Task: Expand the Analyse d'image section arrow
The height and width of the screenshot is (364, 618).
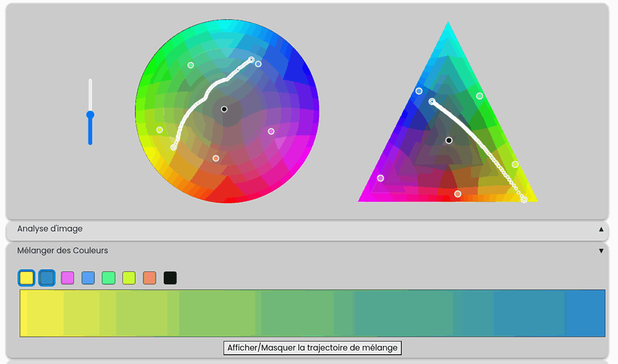Action: [601, 229]
